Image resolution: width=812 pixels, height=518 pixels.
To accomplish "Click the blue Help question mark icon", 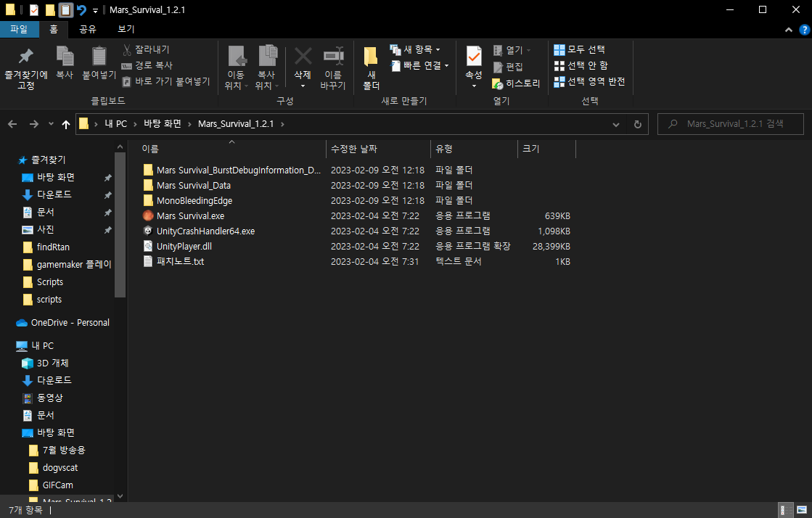I will click(804, 30).
